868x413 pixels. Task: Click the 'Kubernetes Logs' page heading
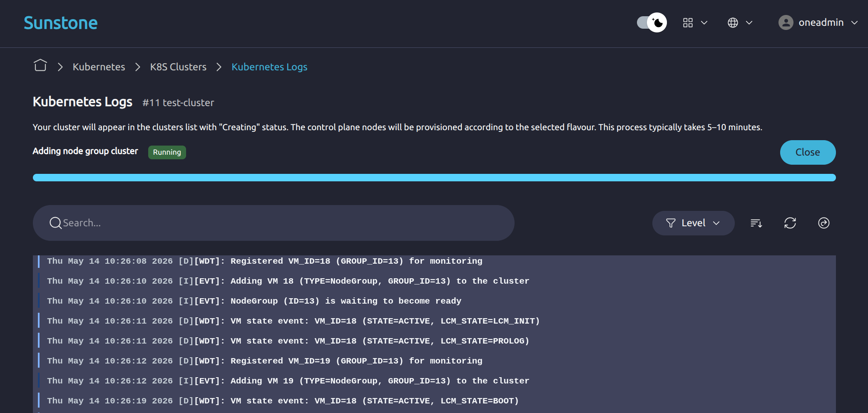(82, 102)
